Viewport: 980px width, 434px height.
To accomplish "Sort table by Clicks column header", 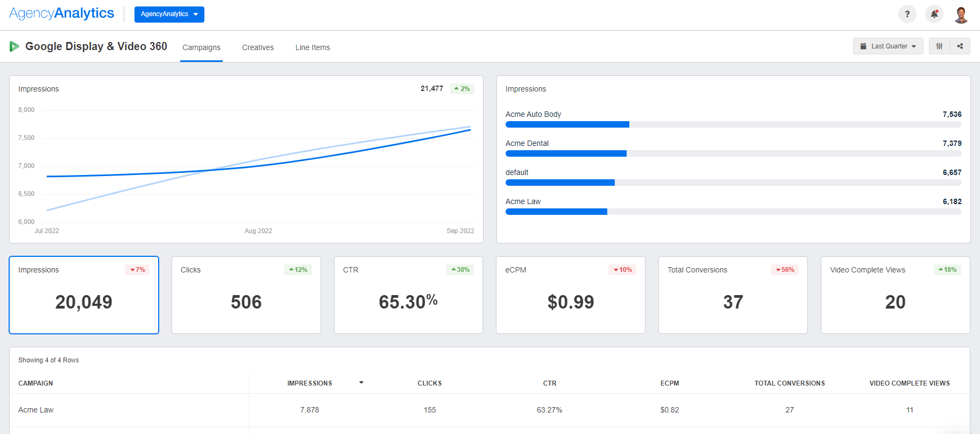I will pos(429,383).
